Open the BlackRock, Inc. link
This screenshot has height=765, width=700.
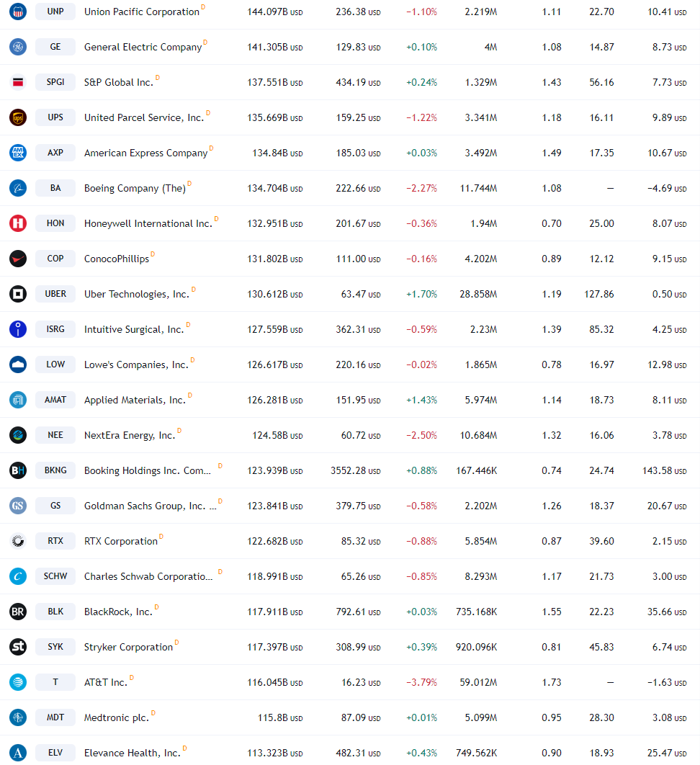(x=119, y=612)
